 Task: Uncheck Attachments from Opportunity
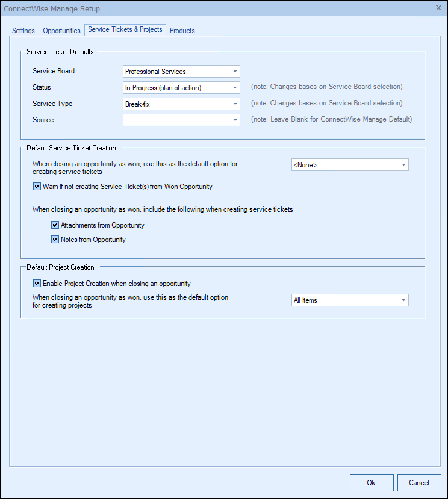[55, 225]
